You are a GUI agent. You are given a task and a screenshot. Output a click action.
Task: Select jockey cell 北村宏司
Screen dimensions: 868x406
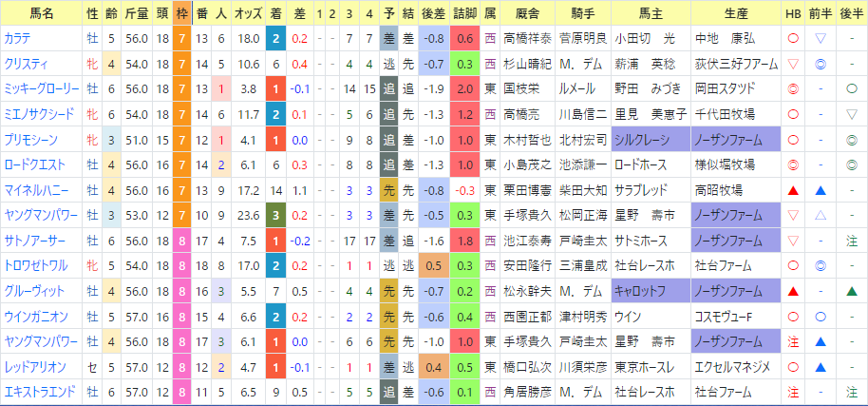(x=582, y=140)
